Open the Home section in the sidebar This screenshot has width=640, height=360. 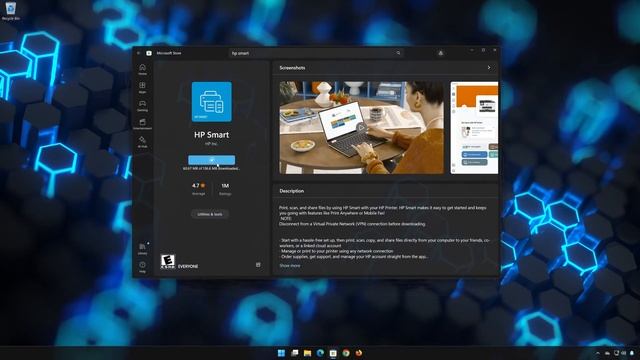click(142, 69)
